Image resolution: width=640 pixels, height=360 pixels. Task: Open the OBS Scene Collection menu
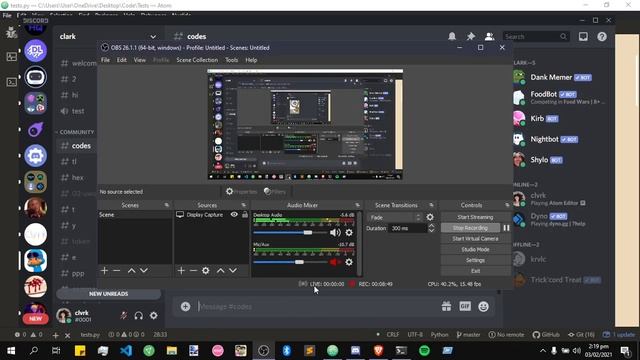[x=197, y=60]
